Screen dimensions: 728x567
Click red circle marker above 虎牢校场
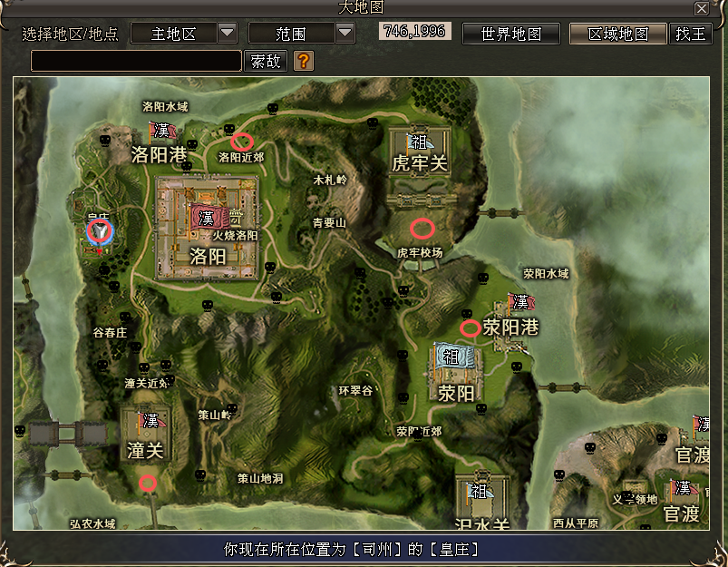pos(422,228)
